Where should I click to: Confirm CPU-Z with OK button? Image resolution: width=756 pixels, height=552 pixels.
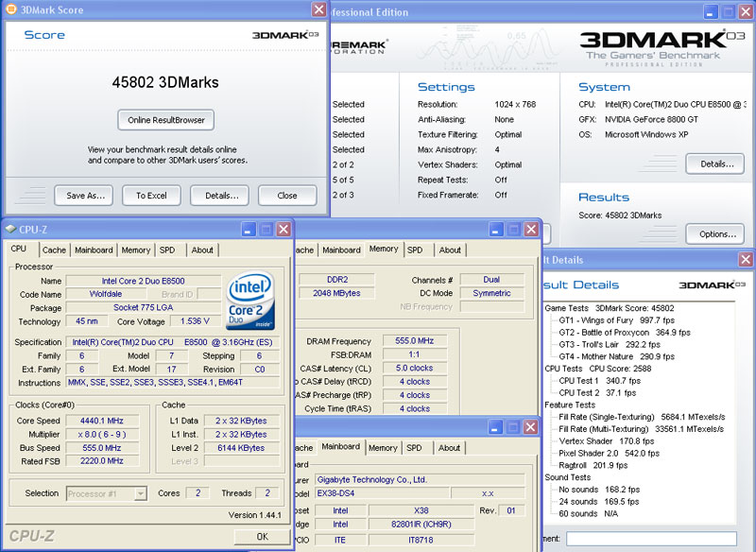pyautogui.click(x=263, y=537)
